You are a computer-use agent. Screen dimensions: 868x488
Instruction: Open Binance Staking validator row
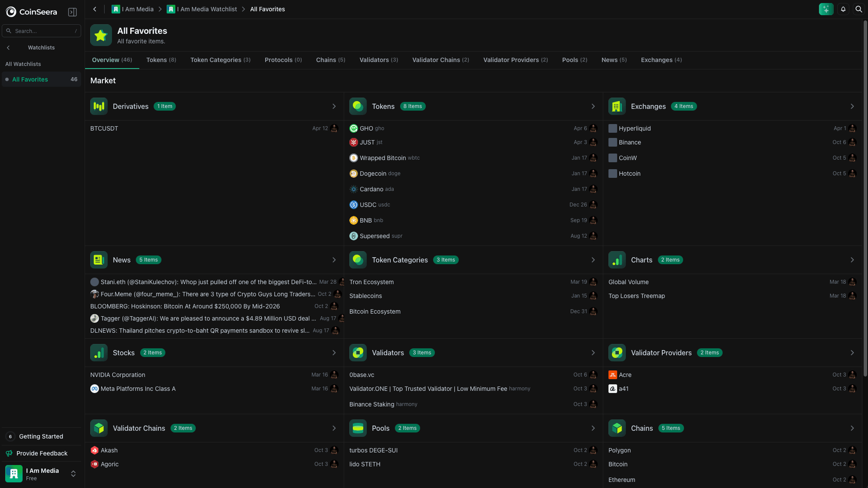473,404
